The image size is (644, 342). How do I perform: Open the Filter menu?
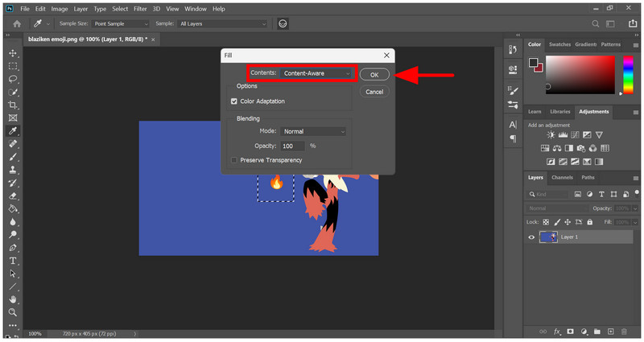pos(140,9)
